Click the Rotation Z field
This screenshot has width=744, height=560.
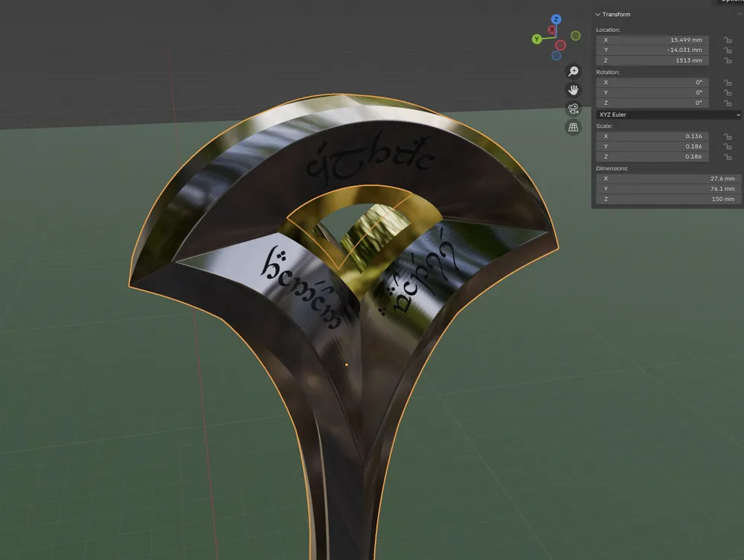(652, 103)
